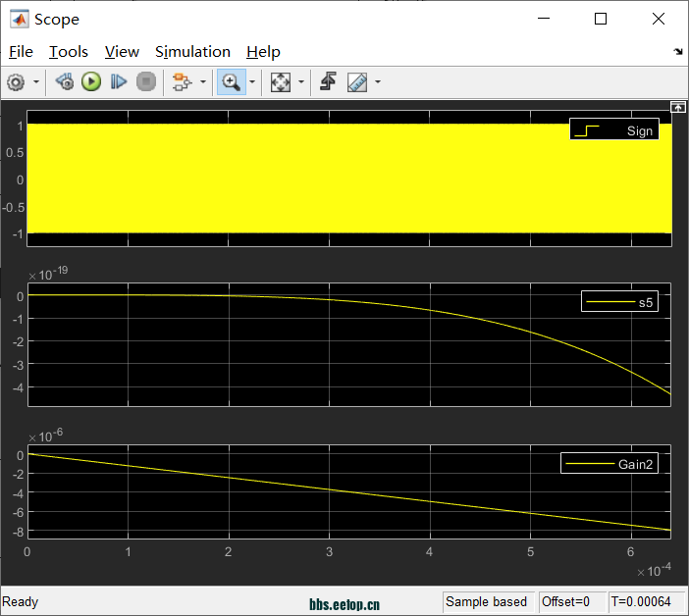The width and height of the screenshot is (689, 616).
Task: Expand the Measurements dropdown arrow
Action: (x=377, y=82)
